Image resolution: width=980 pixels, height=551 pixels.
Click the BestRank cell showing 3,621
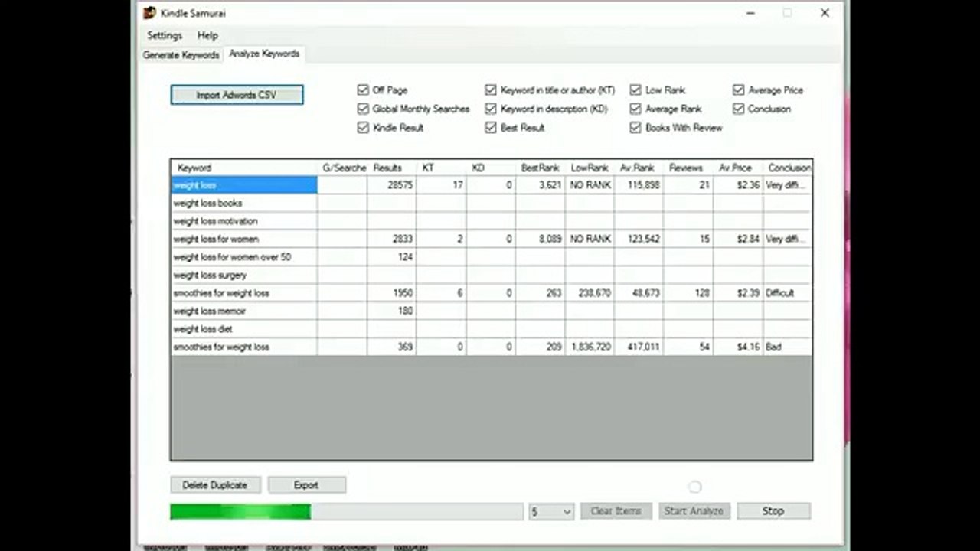coord(541,185)
